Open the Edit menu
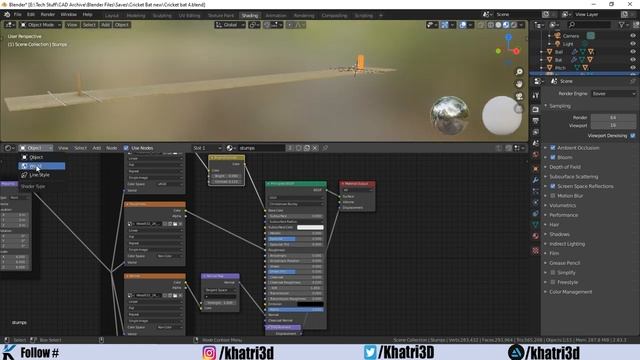Image resolution: width=640 pixels, height=360 pixels. [31, 14]
